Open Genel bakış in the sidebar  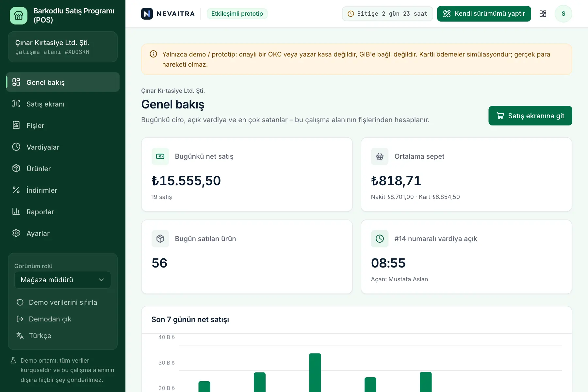(63, 82)
